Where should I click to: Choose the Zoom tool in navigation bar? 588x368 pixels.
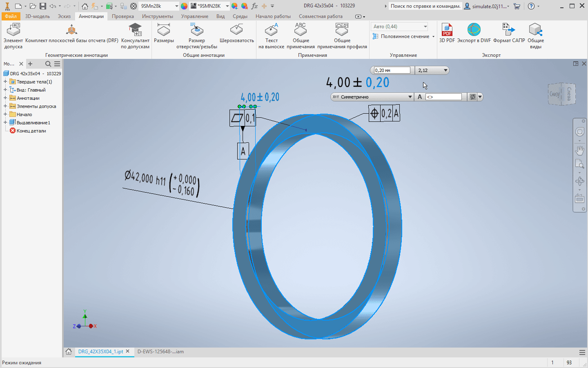point(579,164)
